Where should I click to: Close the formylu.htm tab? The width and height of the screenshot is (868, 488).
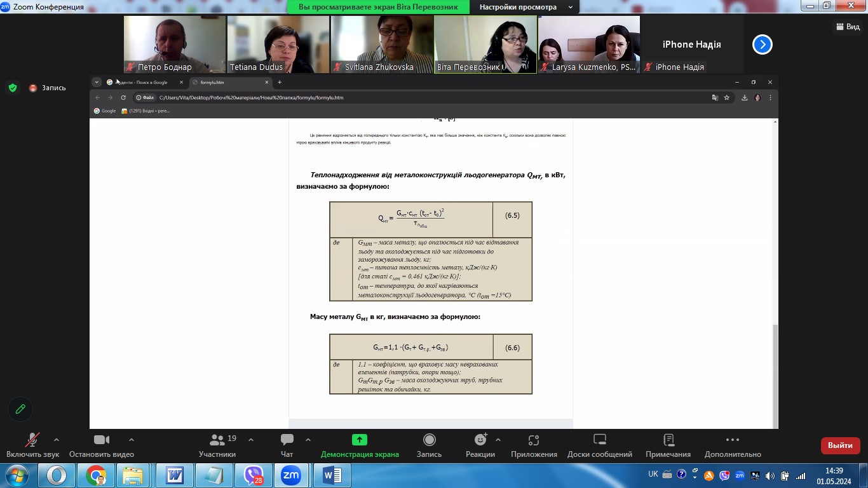268,82
